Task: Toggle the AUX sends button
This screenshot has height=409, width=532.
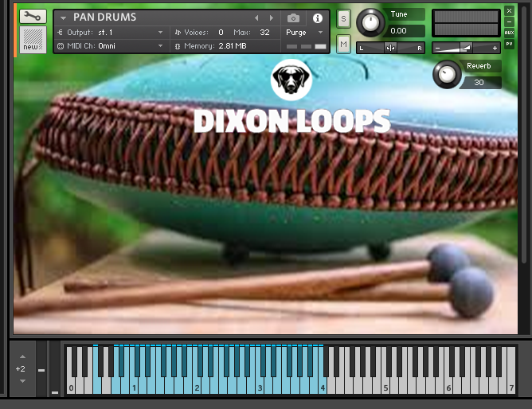Action: pyautogui.click(x=510, y=33)
